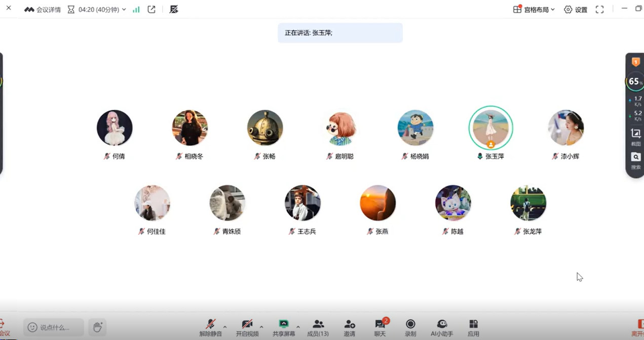Click the 邀请 invite icon
This screenshot has height=340, width=644.
point(349,327)
